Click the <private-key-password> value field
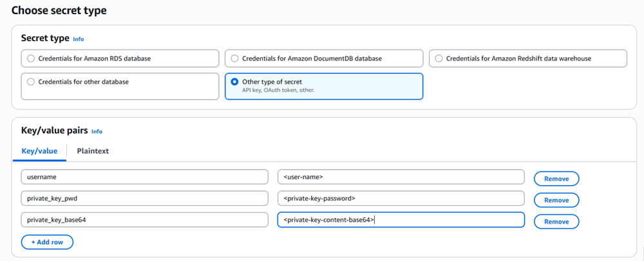This screenshot has height=261, width=644. [401, 198]
